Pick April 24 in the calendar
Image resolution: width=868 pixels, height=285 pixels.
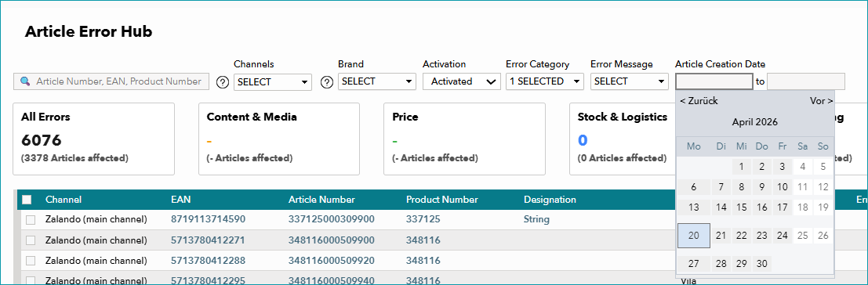[x=783, y=236]
